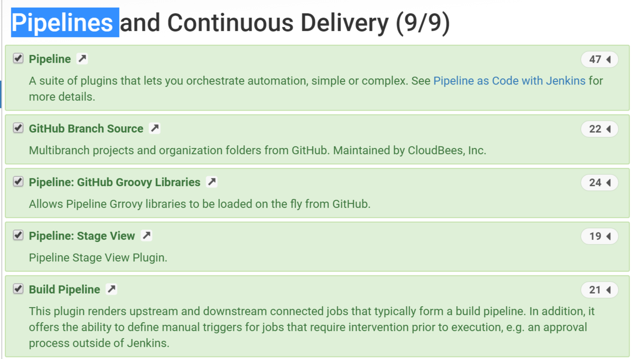Open the GitHub Branch Source external link arrow
Image resolution: width=644 pixels, height=359 pixels.
154,128
